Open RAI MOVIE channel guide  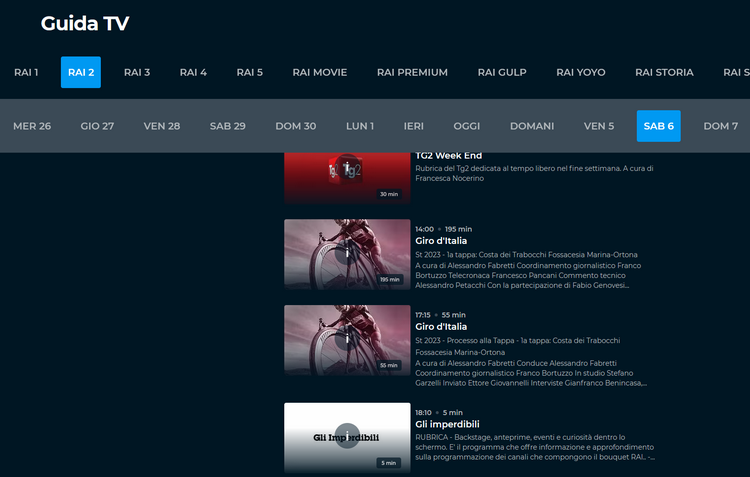pyautogui.click(x=320, y=72)
